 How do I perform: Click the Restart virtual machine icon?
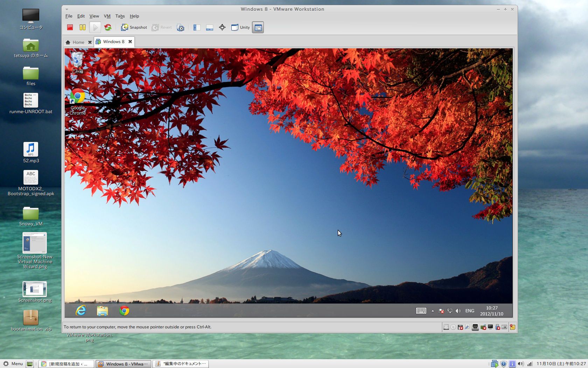[x=108, y=27]
